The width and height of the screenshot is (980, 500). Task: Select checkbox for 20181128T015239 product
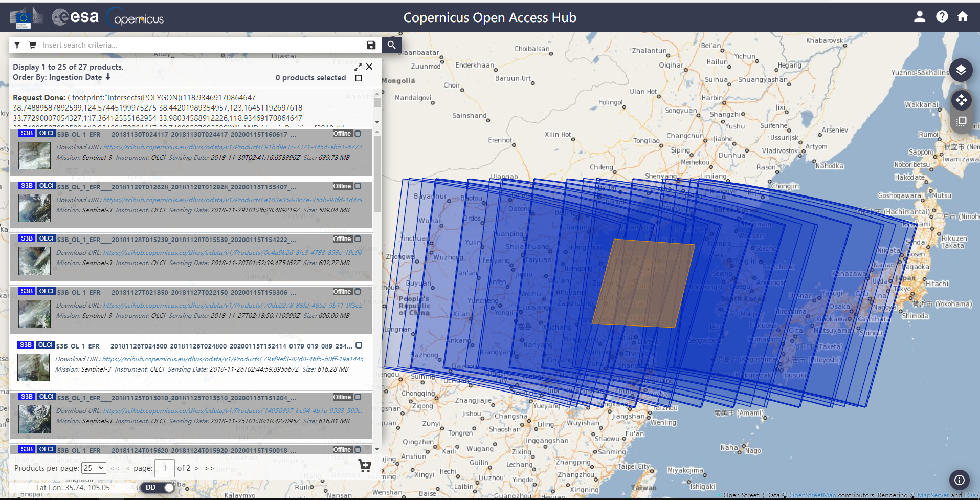pyautogui.click(x=358, y=239)
